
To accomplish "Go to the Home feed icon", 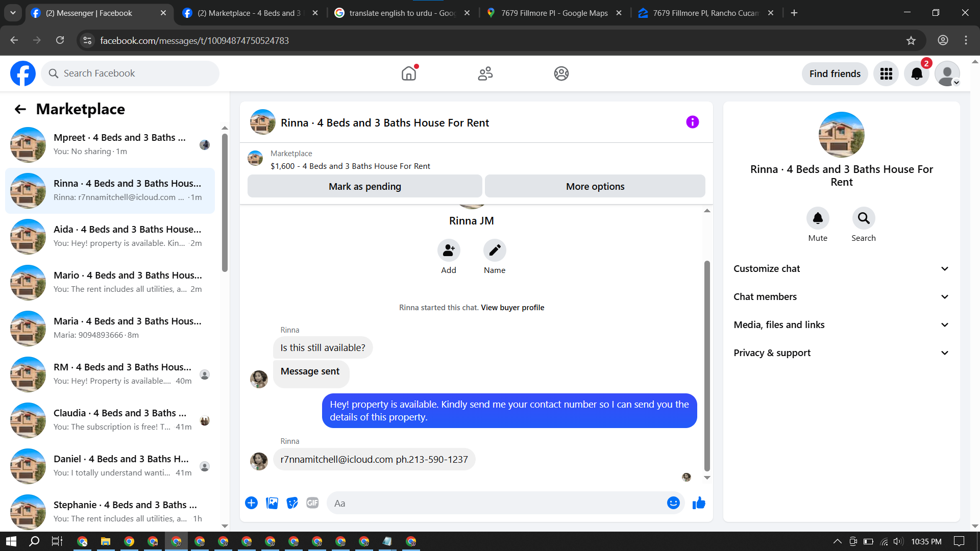I will [409, 73].
